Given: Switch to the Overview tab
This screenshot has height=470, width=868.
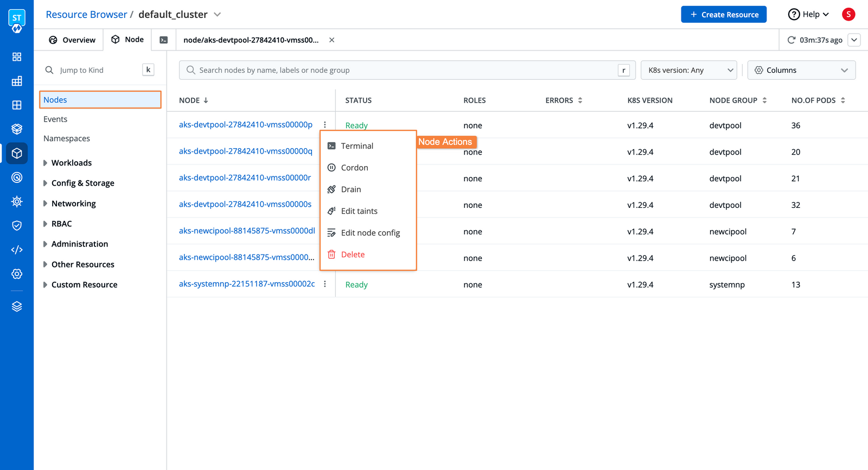Looking at the screenshot, I should click(72, 40).
